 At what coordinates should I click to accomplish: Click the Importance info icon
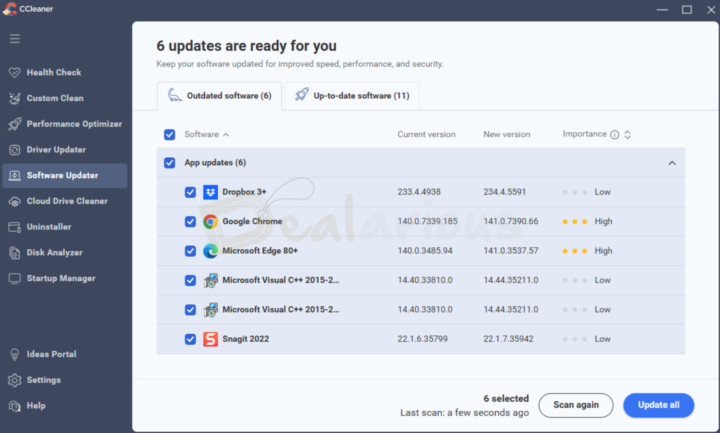(x=614, y=135)
